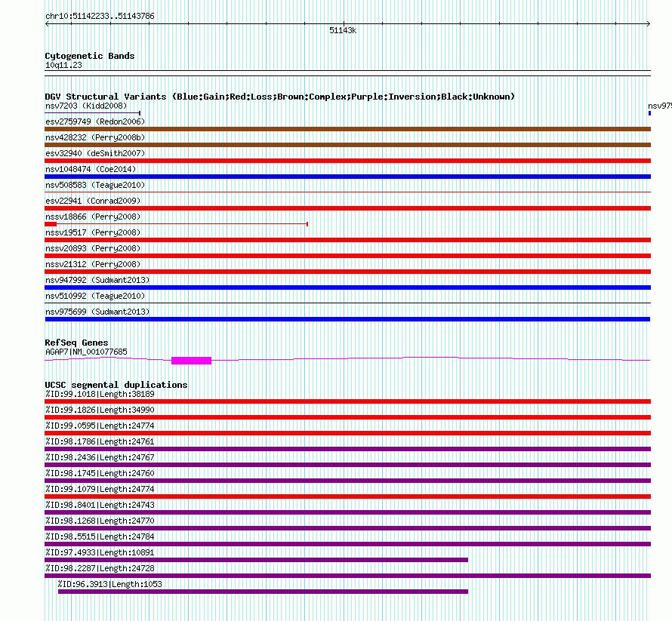Select duplication %ID:98.1745|Length:24760
Image resolution: width=672 pixels, height=621 pixels.
(100, 473)
